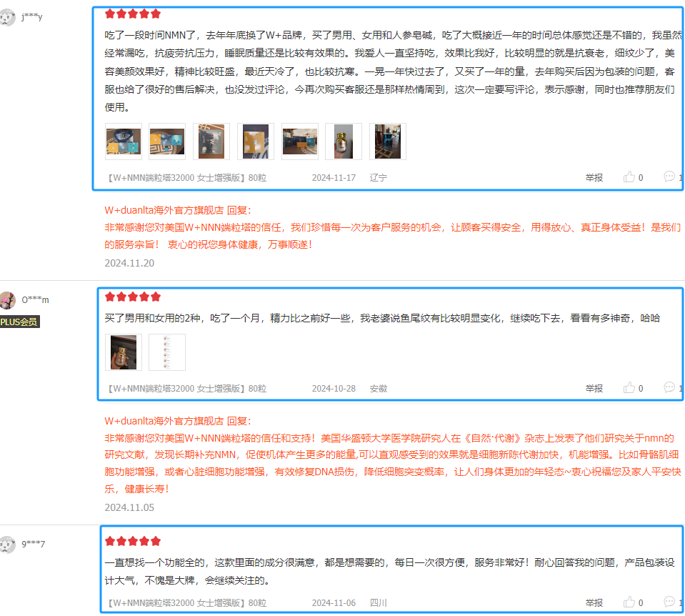Open the bottle photo in O***m's review

tap(124, 352)
